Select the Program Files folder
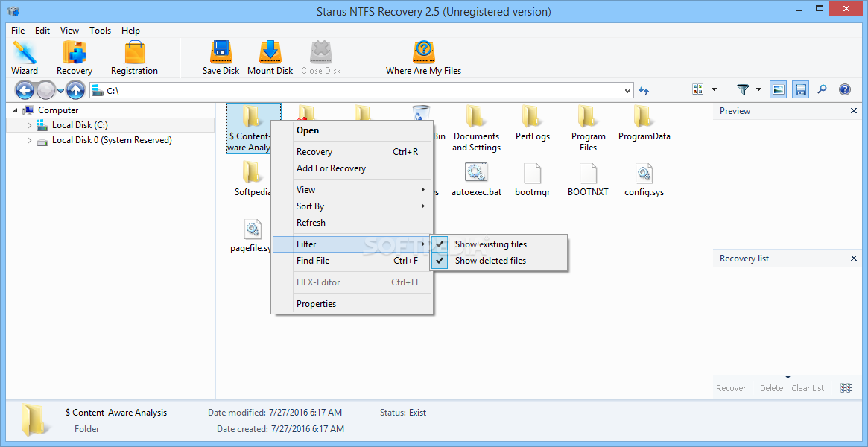 pos(588,128)
